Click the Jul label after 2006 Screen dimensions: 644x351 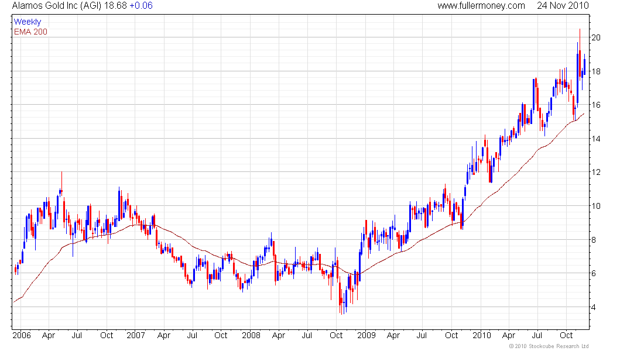[77, 335]
